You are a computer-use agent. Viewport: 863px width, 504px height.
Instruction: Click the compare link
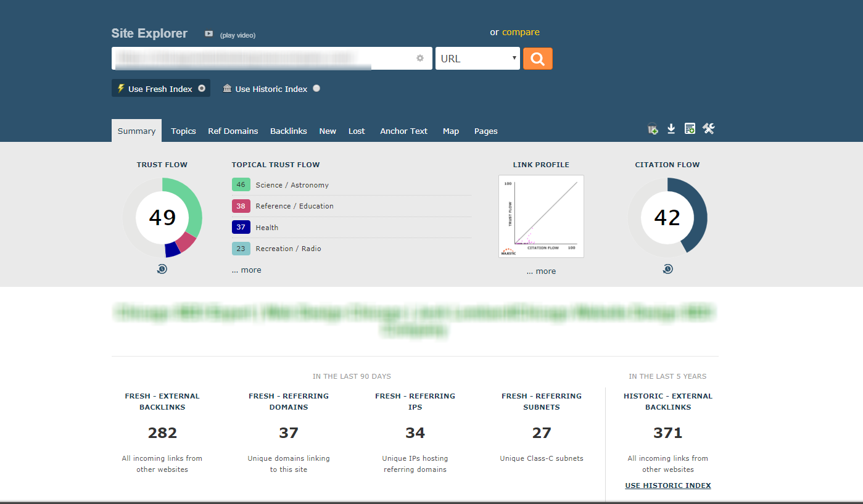[521, 32]
